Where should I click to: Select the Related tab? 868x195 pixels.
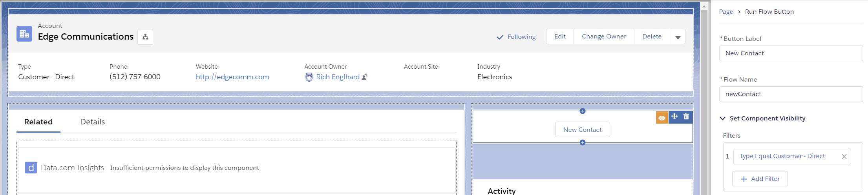click(38, 122)
